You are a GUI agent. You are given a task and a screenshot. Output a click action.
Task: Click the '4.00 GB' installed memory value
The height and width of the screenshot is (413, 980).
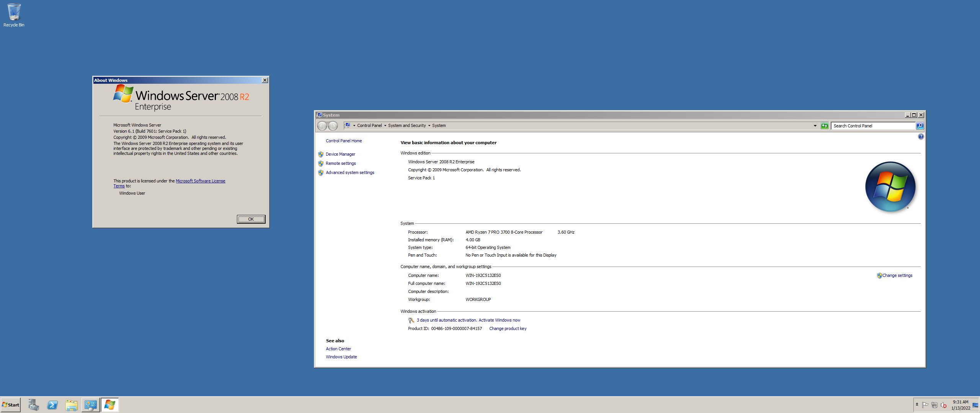pos(473,240)
